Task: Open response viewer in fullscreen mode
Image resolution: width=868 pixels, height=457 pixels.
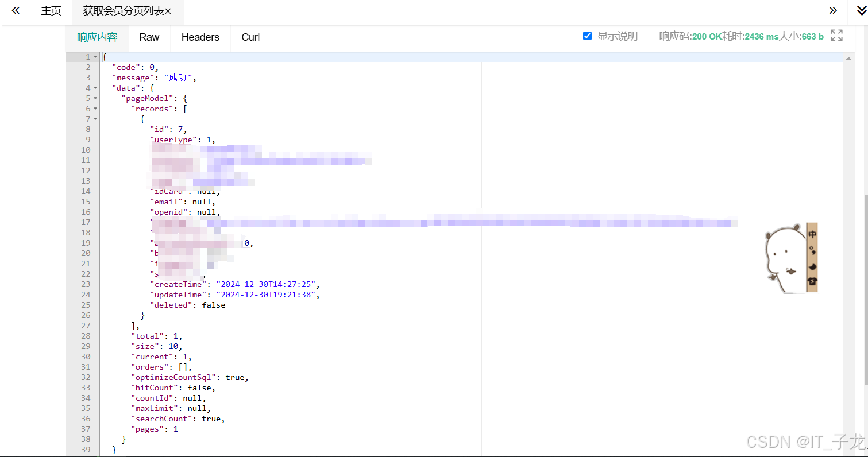Action: click(836, 36)
